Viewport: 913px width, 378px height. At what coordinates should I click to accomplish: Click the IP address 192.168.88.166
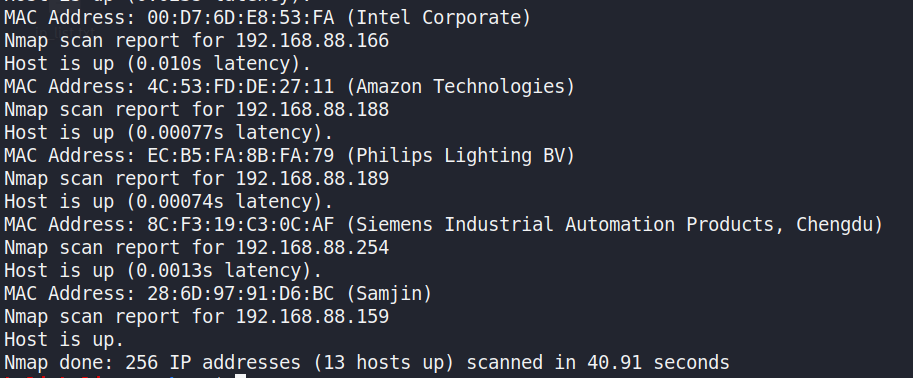point(312,40)
